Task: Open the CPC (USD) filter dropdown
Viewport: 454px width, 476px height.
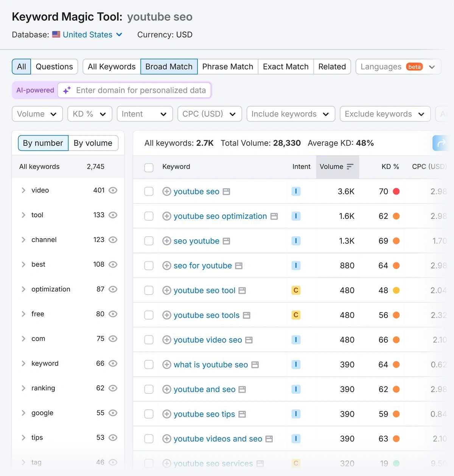Action: coord(210,114)
